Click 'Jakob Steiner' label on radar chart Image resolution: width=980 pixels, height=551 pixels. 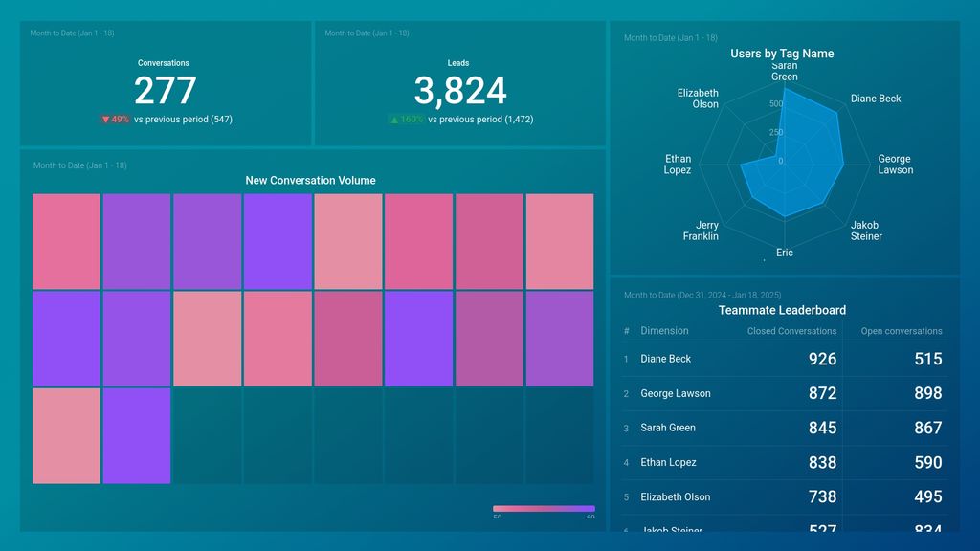point(866,231)
